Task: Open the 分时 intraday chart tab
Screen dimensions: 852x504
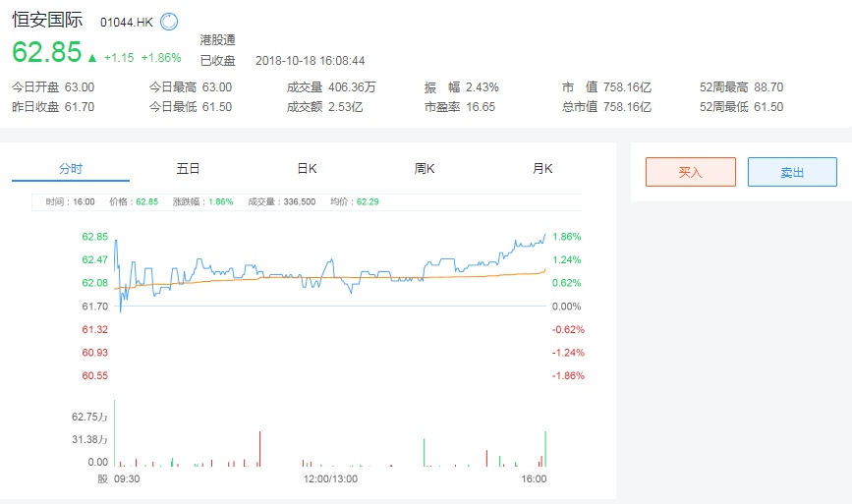Action: click(71, 169)
